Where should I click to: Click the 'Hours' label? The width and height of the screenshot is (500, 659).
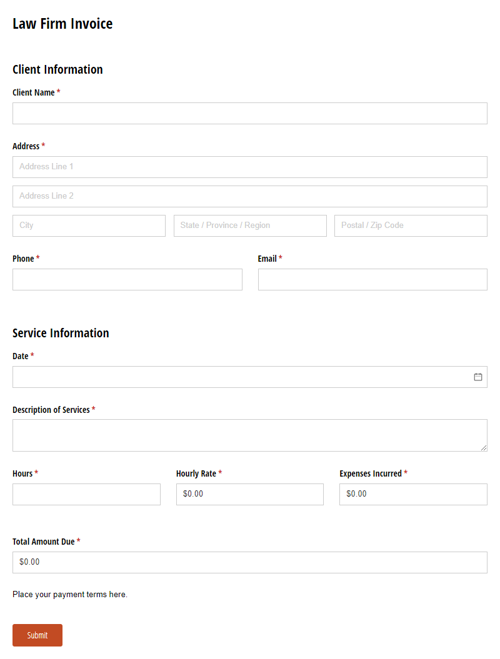tap(23, 474)
